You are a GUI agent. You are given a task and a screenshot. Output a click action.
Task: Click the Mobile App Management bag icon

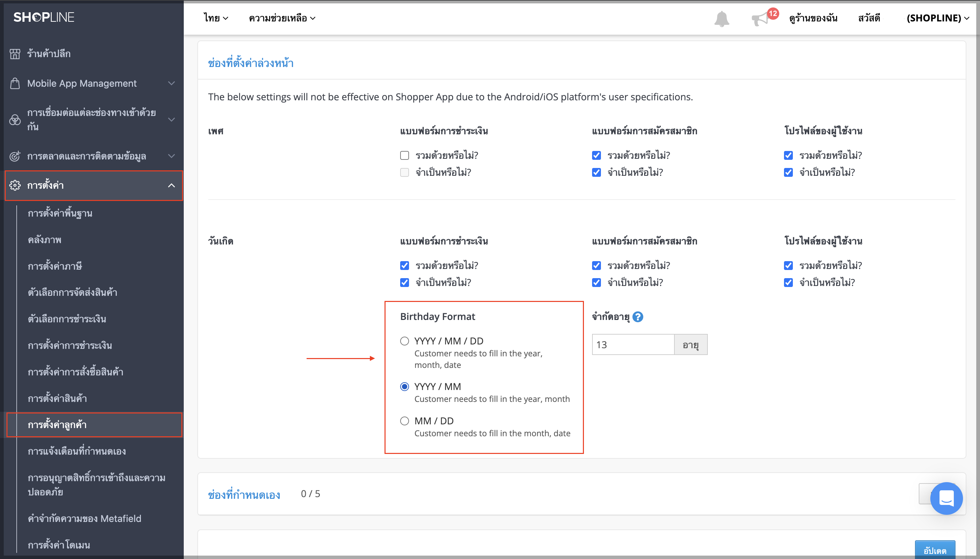[15, 83]
